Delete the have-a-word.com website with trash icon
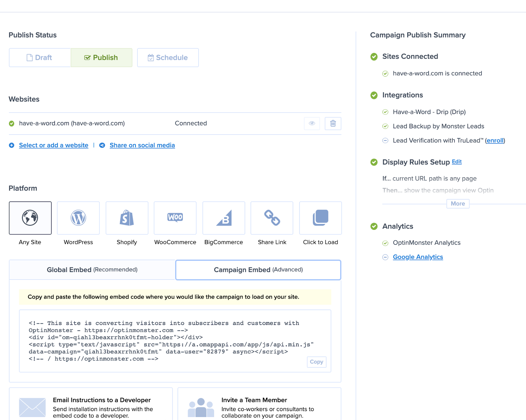This screenshot has width=526, height=420. (333, 123)
